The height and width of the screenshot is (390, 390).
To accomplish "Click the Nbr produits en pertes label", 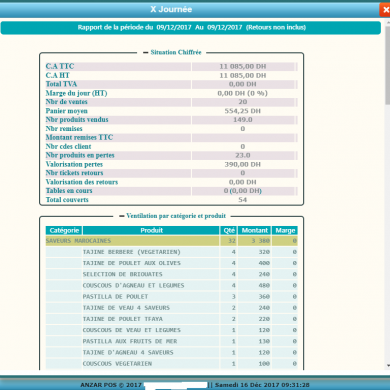I will coord(80,155).
